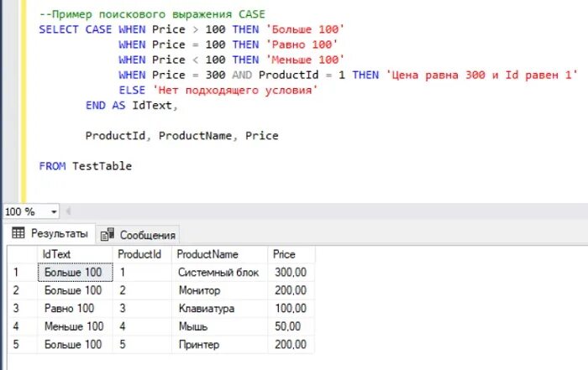Screen dimensions: 588x370
Task: Click the 'Равно 100' cell
Action: (75, 308)
